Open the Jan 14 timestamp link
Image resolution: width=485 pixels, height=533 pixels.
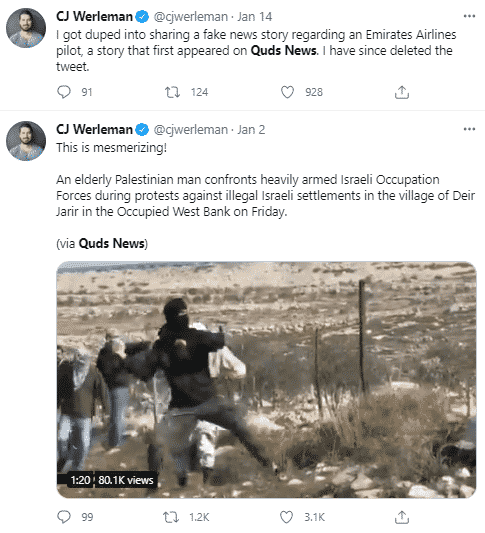tap(255, 16)
